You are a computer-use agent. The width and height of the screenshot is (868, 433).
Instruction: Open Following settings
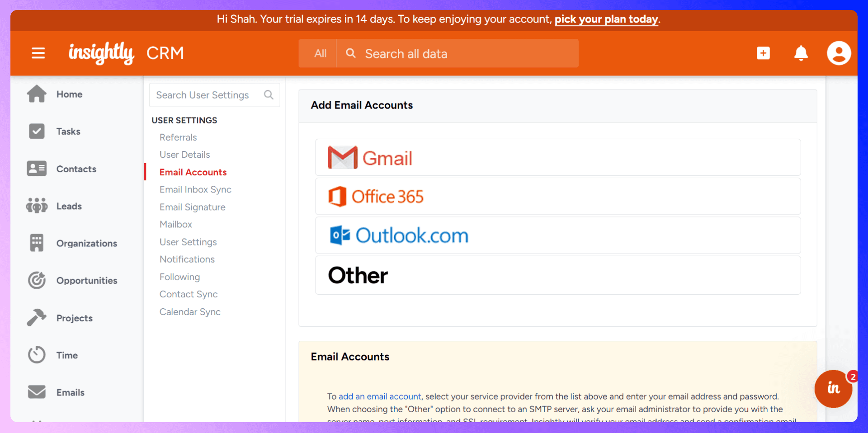(x=179, y=277)
